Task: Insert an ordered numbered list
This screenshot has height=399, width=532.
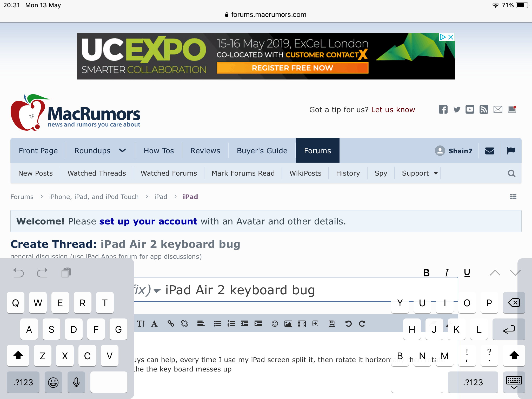Action: coord(231,323)
